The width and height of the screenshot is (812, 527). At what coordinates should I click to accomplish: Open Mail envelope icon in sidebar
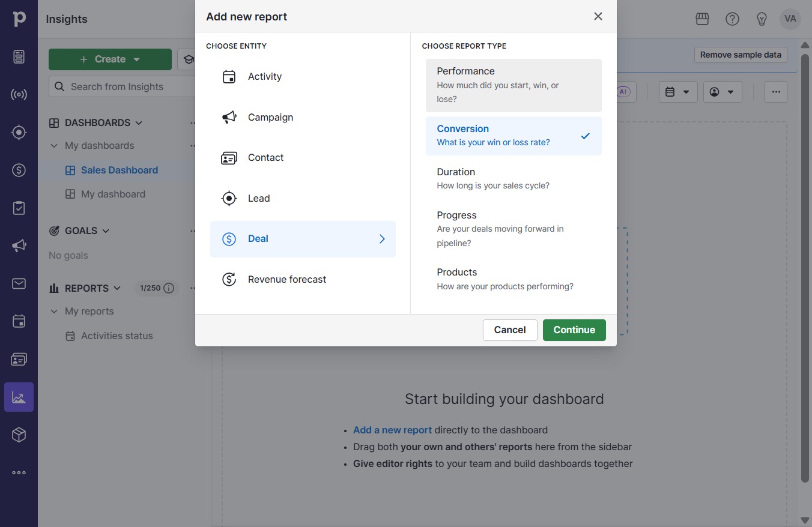pyautogui.click(x=19, y=283)
